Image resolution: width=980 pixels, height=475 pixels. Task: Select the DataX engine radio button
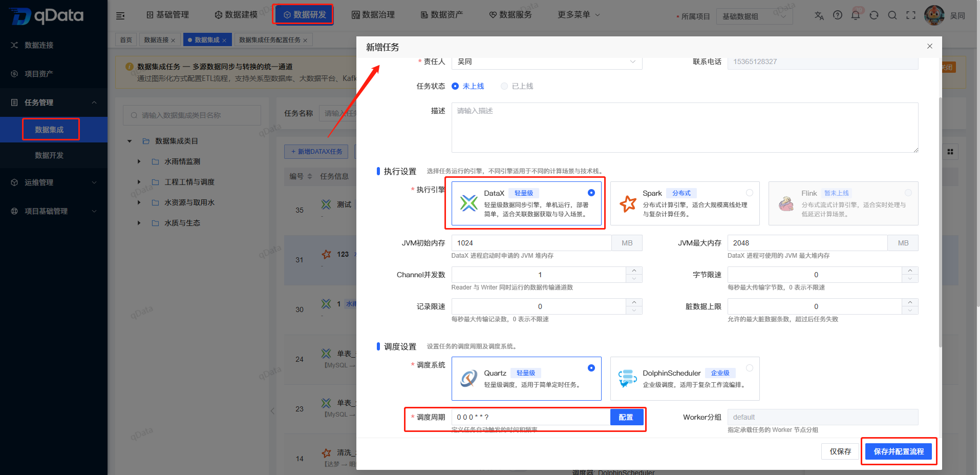point(591,193)
